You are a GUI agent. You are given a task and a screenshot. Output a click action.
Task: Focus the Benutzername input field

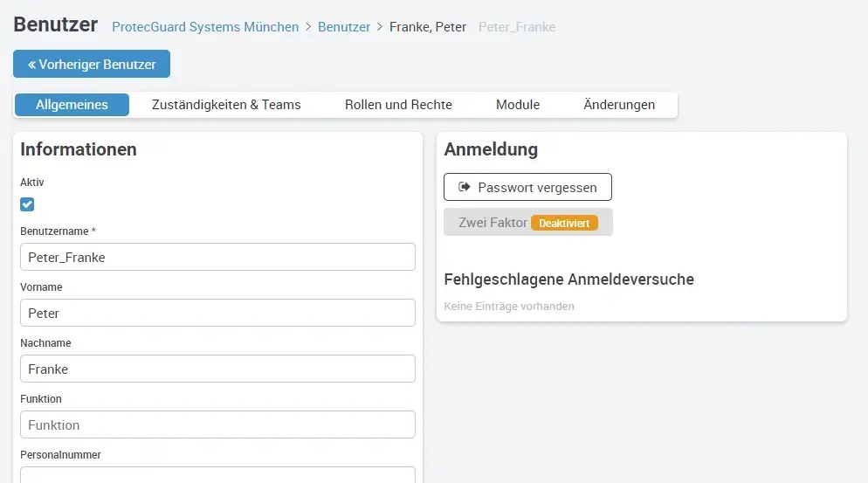(x=217, y=257)
